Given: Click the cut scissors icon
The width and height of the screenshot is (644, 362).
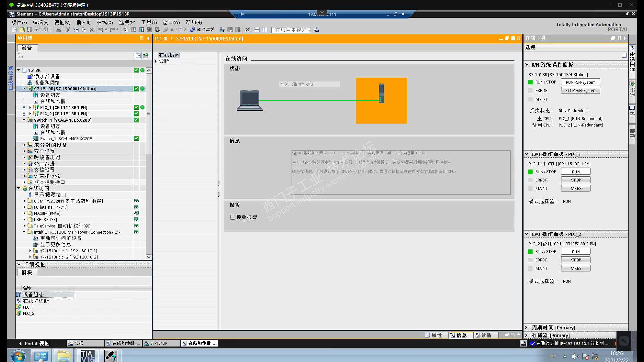Looking at the screenshot, I should point(68,30).
